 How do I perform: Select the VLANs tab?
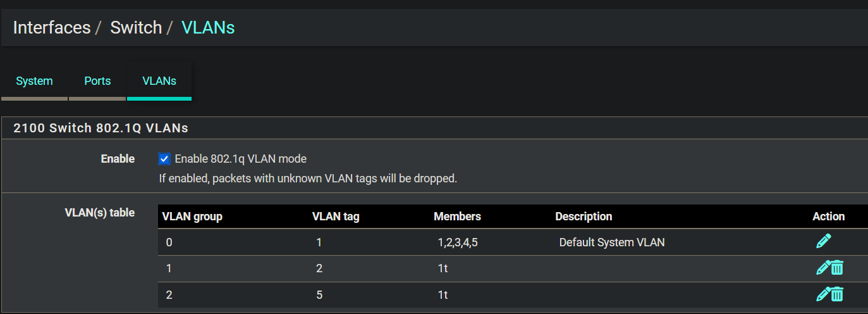[159, 81]
